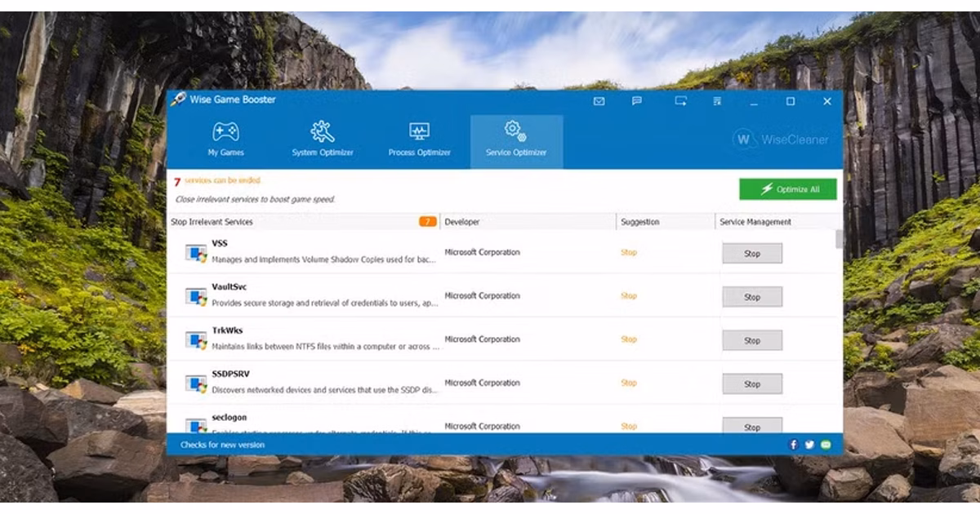This screenshot has width=980, height=514.
Task: Stop the VaultSvc service
Action: [752, 297]
